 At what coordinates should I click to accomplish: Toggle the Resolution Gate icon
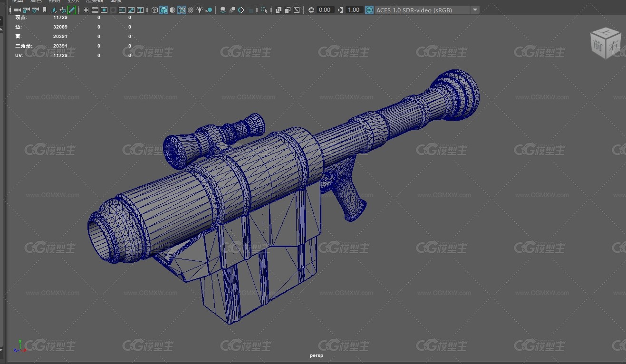104,10
